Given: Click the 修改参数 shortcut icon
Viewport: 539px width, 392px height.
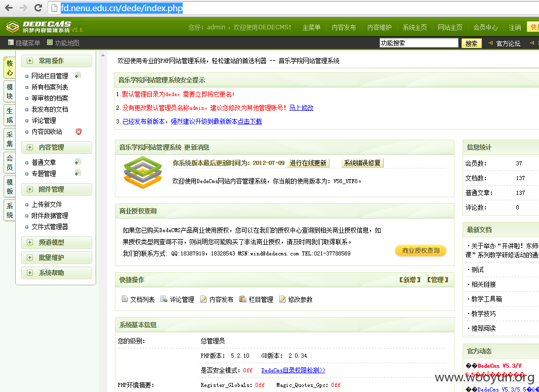Looking at the screenshot, I should (282, 299).
